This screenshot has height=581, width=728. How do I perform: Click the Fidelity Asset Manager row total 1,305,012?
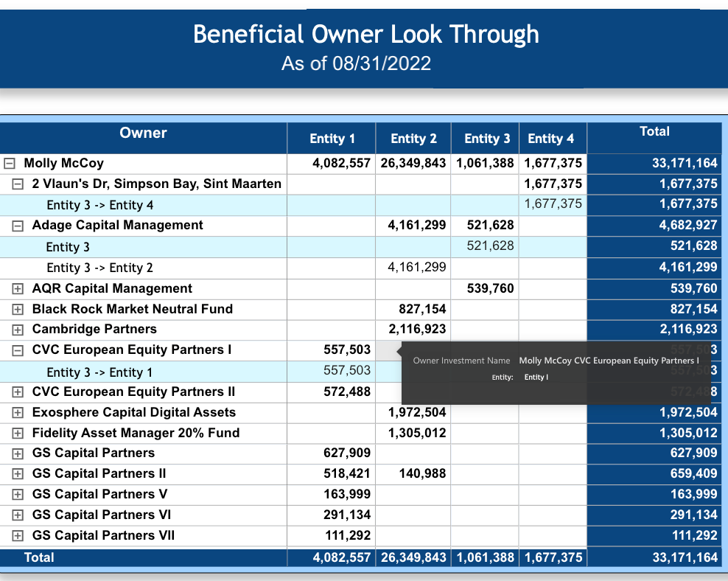pos(688,433)
